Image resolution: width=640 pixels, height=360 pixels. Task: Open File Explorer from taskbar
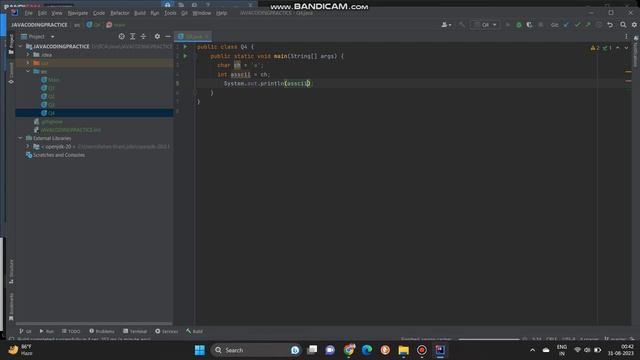pyautogui.click(x=403, y=350)
